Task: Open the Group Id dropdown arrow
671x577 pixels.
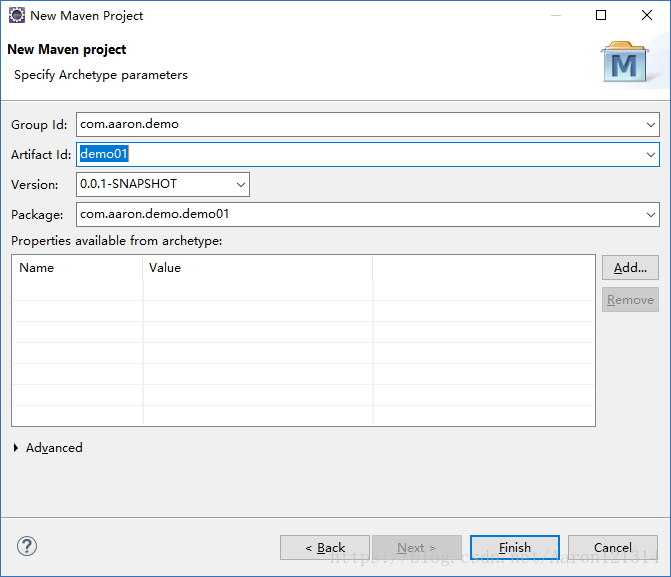Action: (x=650, y=125)
